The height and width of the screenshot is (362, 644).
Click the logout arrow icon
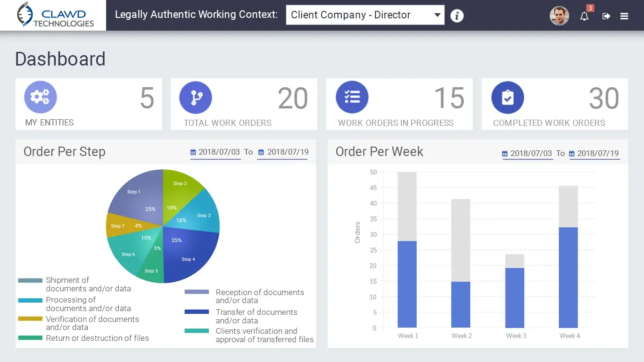(x=606, y=16)
